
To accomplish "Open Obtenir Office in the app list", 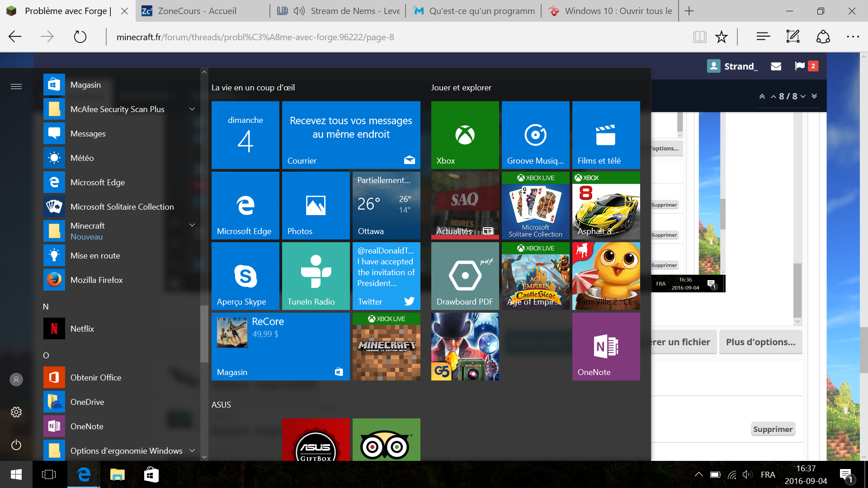I will coord(120,377).
